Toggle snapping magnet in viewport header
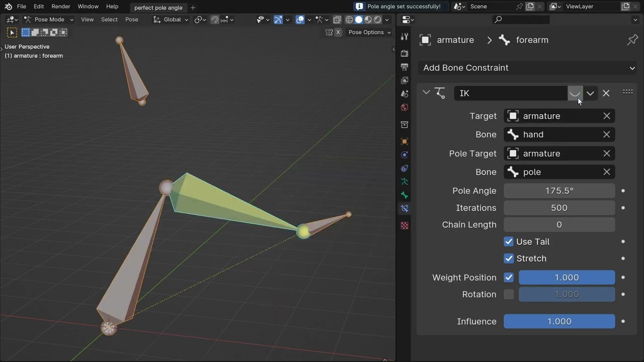This screenshot has height=362, width=644. (215, 20)
